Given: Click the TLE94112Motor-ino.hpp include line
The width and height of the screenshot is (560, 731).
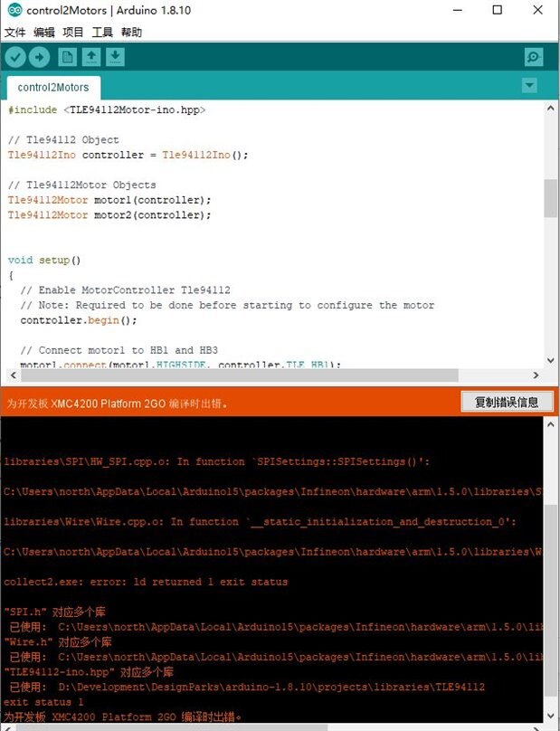Looking at the screenshot, I should click(x=107, y=110).
